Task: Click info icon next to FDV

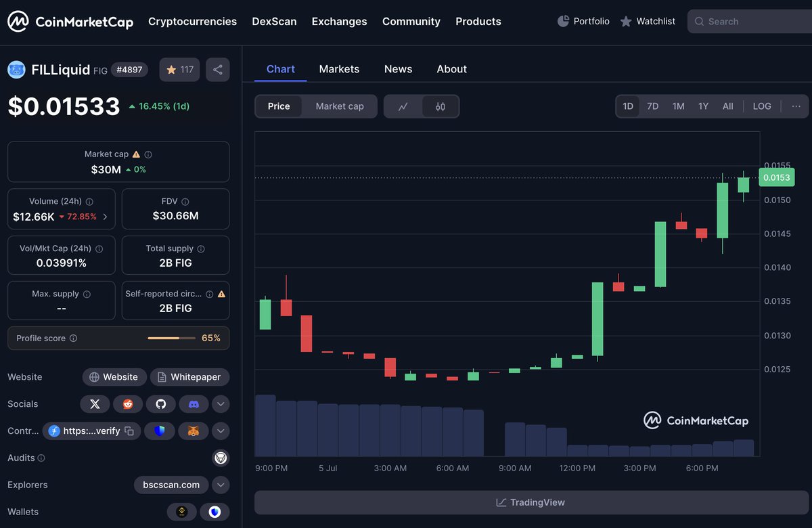Action: pos(185,202)
